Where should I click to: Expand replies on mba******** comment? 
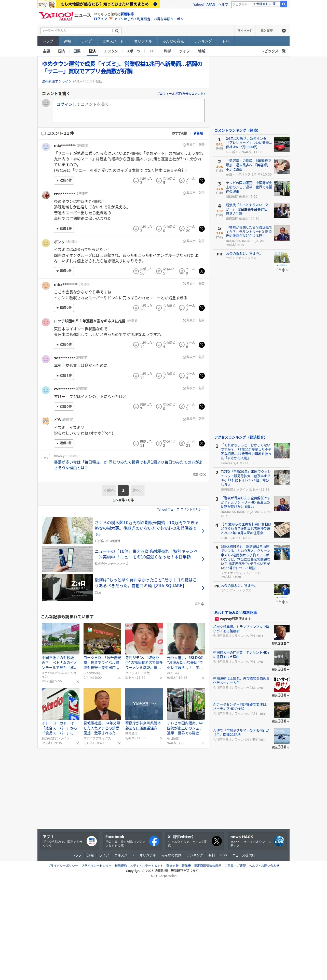64,308
